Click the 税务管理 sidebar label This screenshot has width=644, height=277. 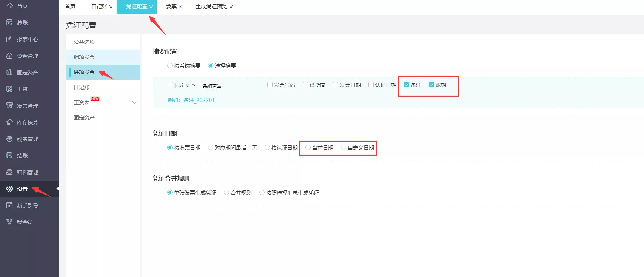[x=28, y=139]
